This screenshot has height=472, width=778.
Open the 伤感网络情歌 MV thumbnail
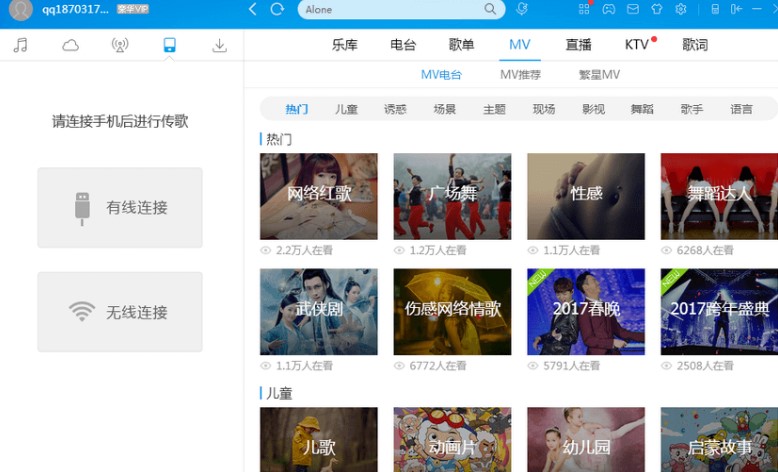click(x=452, y=312)
